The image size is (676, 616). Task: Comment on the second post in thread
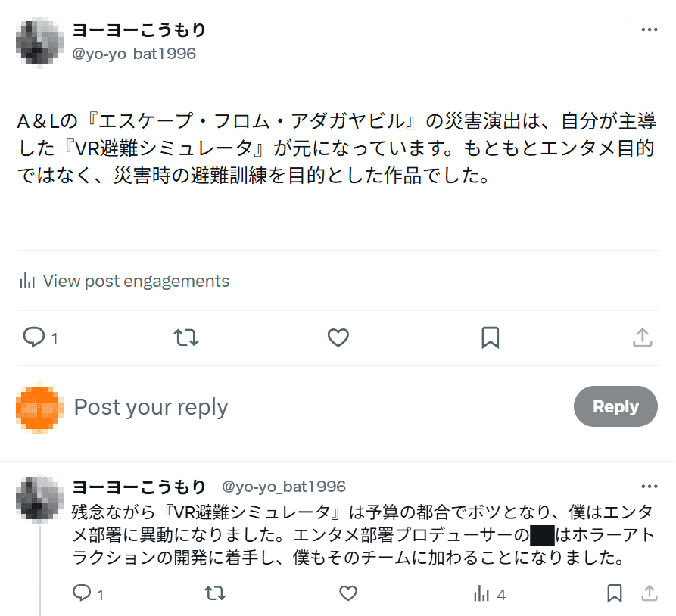click(x=82, y=593)
